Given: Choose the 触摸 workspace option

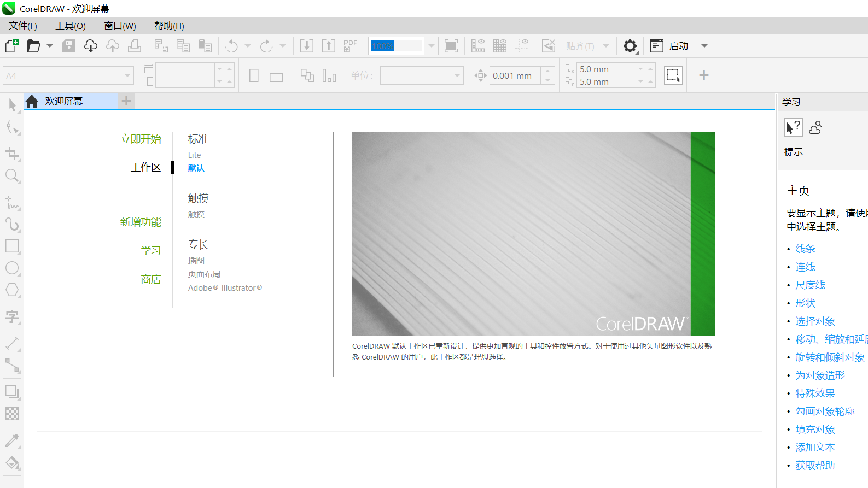Looking at the screenshot, I should pos(196,215).
